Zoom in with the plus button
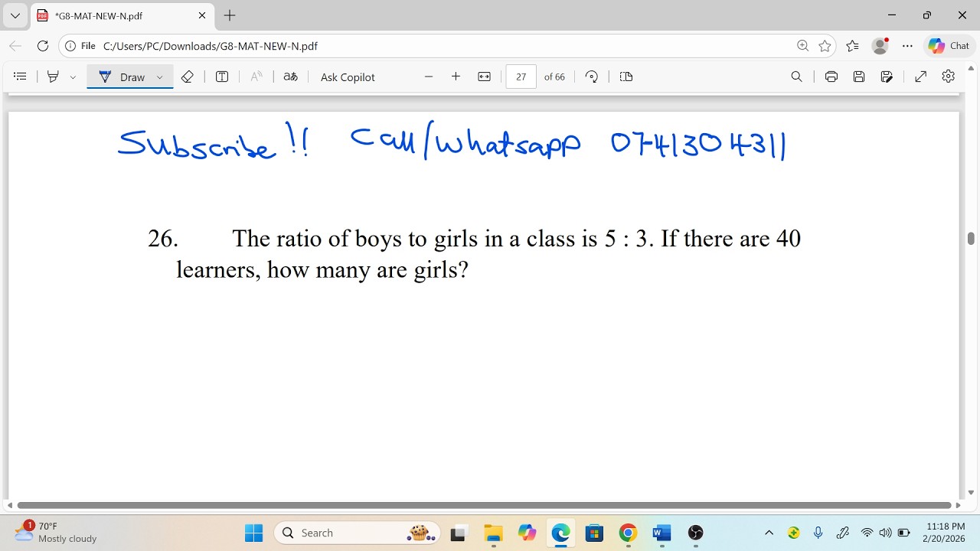Screen dimensions: 980x551 pyautogui.click(x=456, y=77)
